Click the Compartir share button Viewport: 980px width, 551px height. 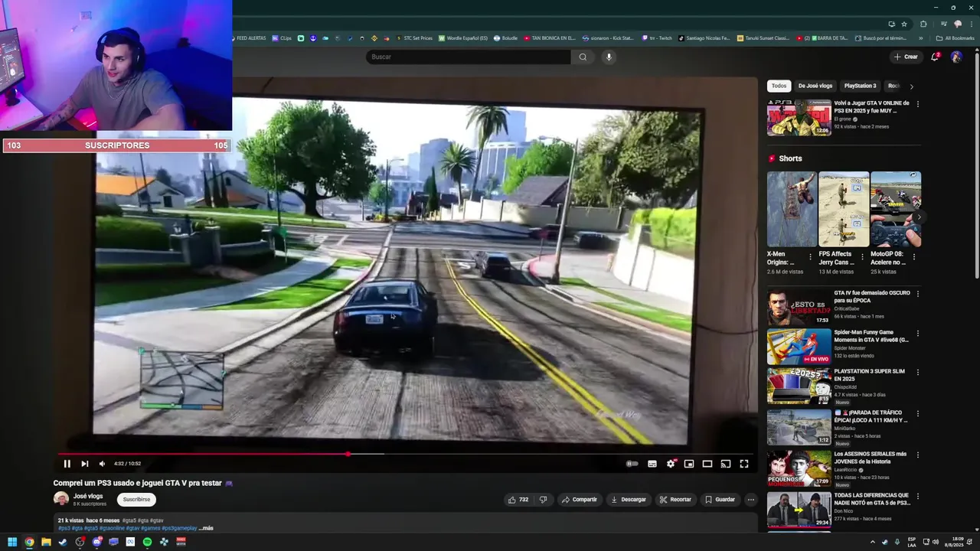[580, 500]
